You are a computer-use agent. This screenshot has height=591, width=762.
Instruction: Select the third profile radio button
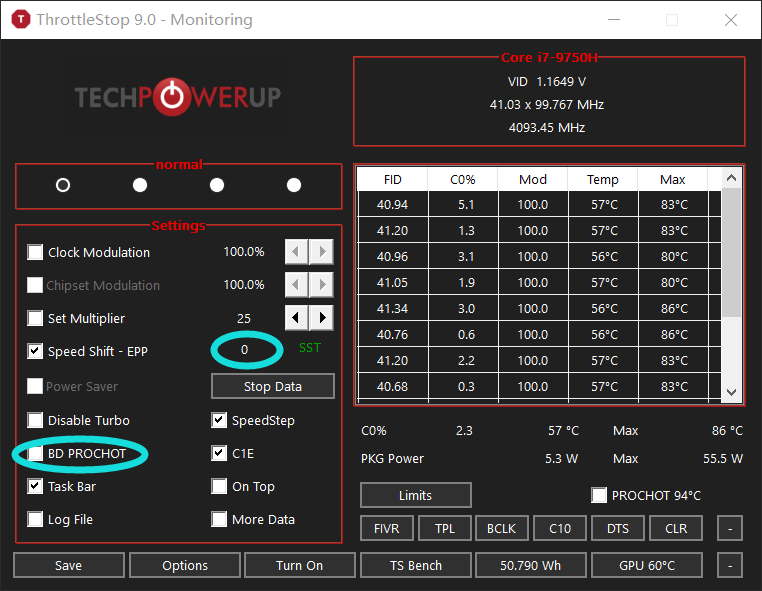[217, 185]
